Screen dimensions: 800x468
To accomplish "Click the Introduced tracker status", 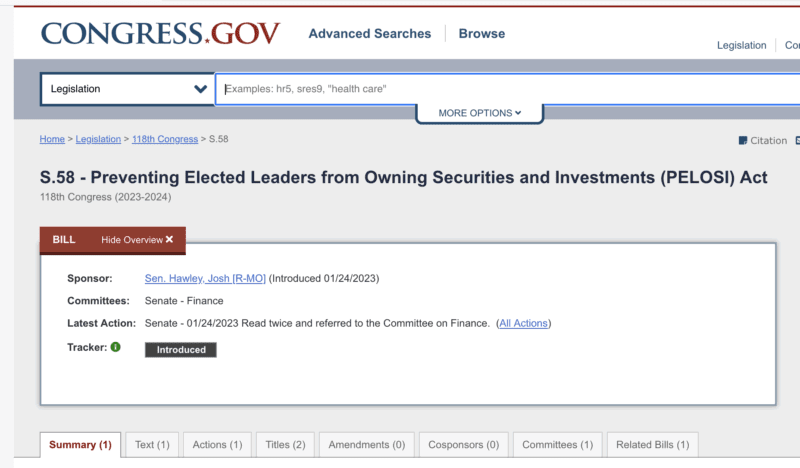I will 181,350.
